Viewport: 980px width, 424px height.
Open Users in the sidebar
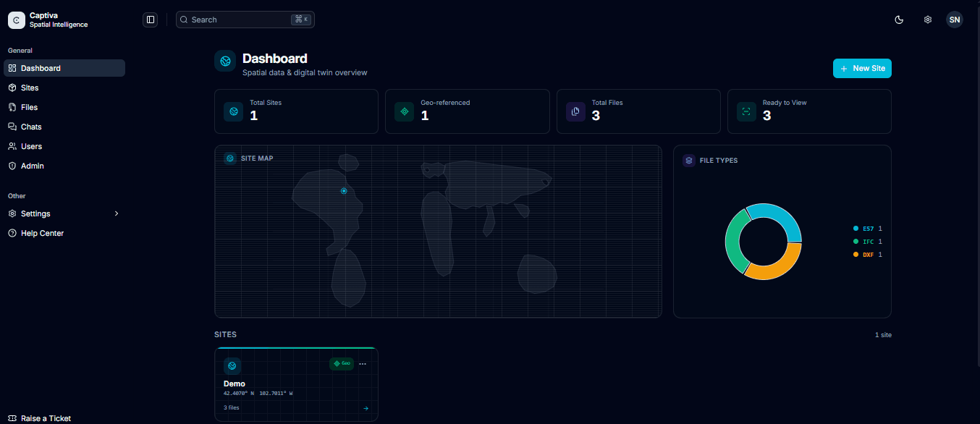(64, 146)
